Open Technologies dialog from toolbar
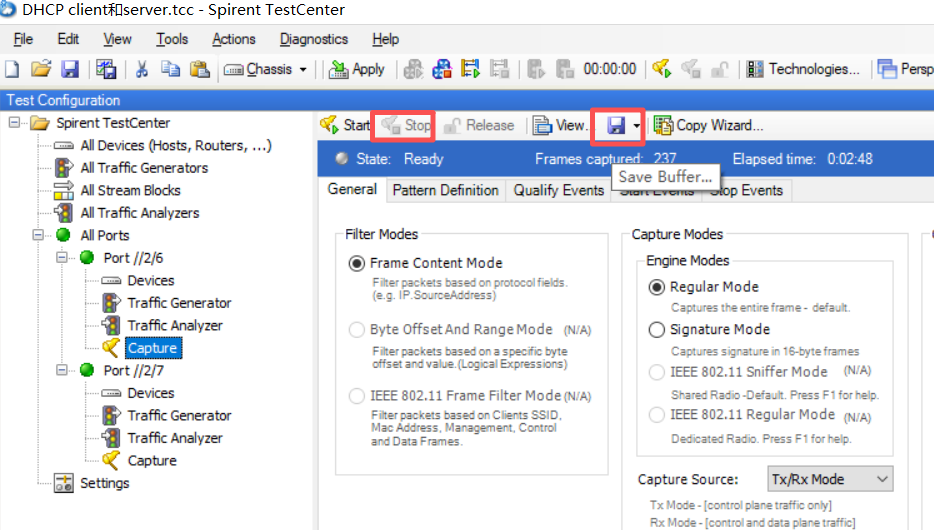This screenshot has width=934, height=530. (802, 69)
